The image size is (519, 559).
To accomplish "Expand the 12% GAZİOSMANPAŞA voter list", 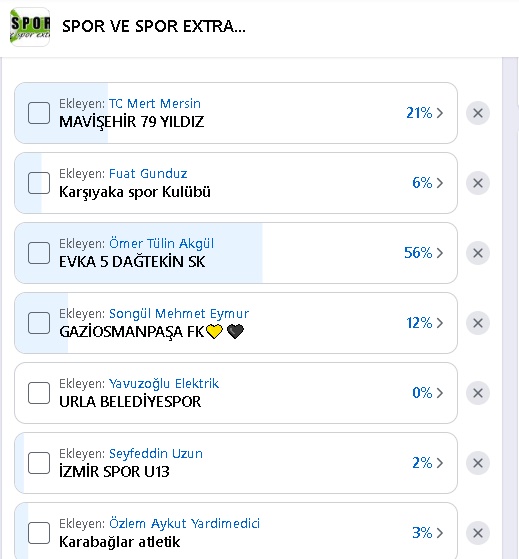I will pos(440,323).
